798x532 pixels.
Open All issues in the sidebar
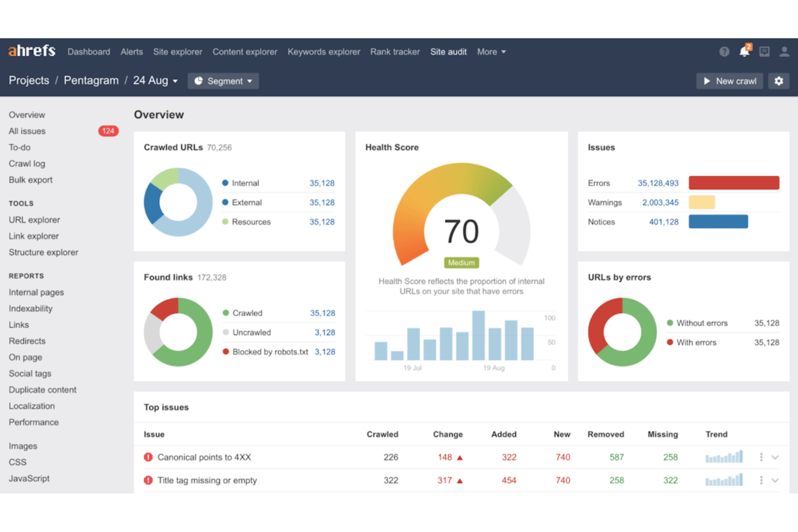coord(26,131)
